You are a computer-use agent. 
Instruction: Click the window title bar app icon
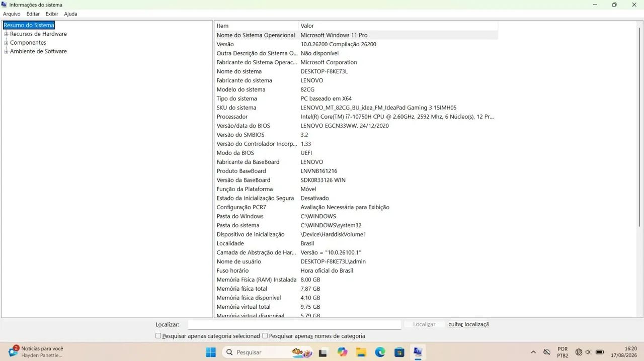tap(5, 5)
